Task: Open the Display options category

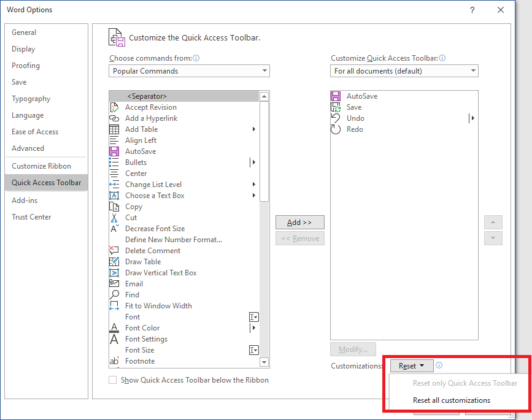Action: pos(46,49)
